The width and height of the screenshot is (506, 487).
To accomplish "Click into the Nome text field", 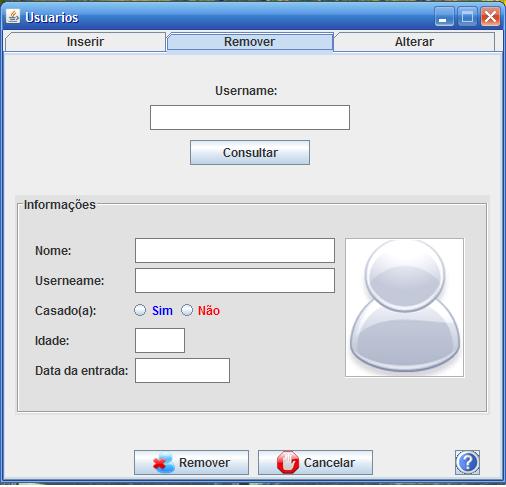I will 235,250.
